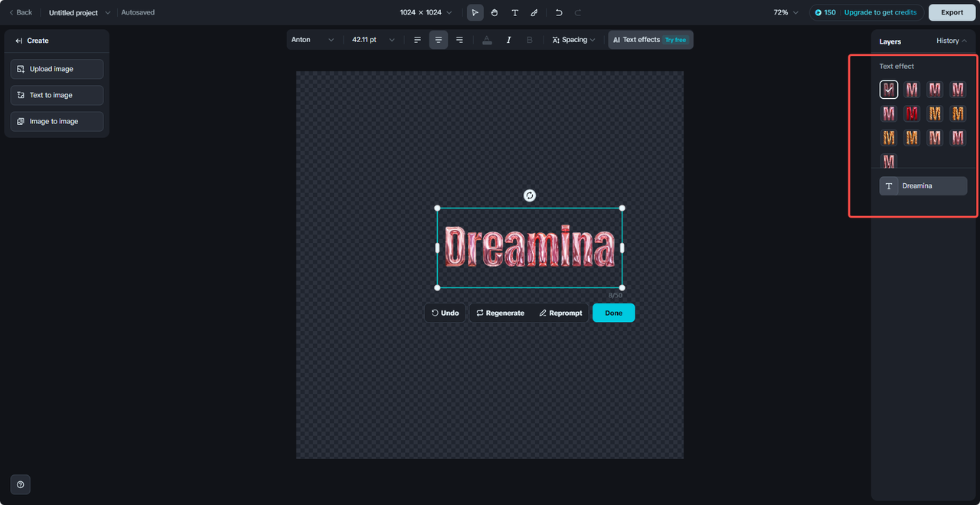The height and width of the screenshot is (505, 980).
Task: Click the rotate handle above the text box
Action: pos(529,195)
